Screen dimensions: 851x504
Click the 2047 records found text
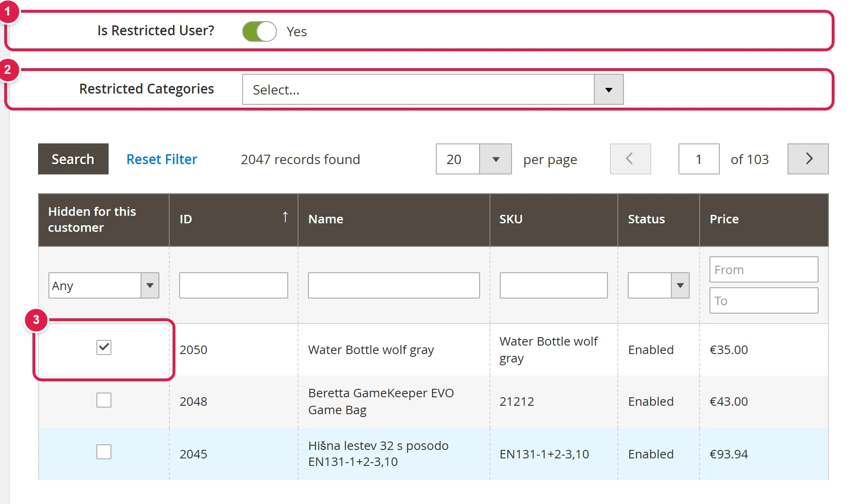pyautogui.click(x=300, y=159)
